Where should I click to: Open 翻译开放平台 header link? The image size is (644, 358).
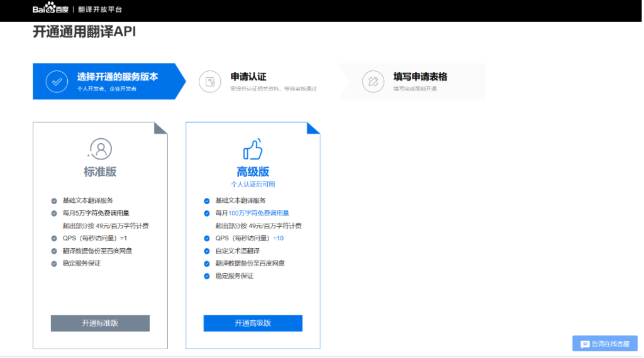(x=100, y=9)
